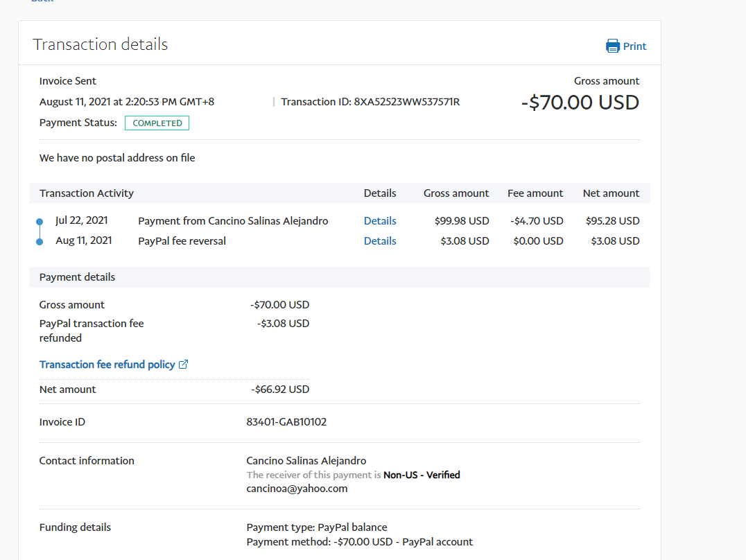746x560 pixels.
Task: Click Invoice ID value 83401-GAB10102
Action: pos(286,422)
